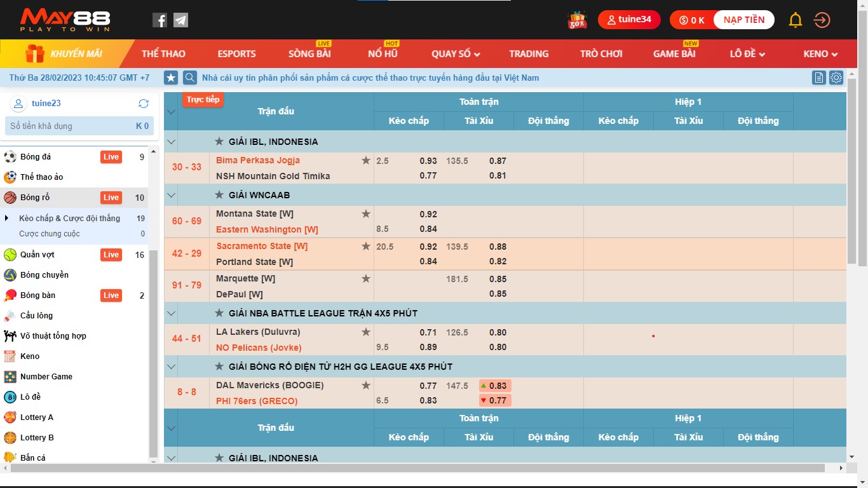
Task: Bet on falling odds 0.77 for PHI 76ers
Action: [496, 400]
